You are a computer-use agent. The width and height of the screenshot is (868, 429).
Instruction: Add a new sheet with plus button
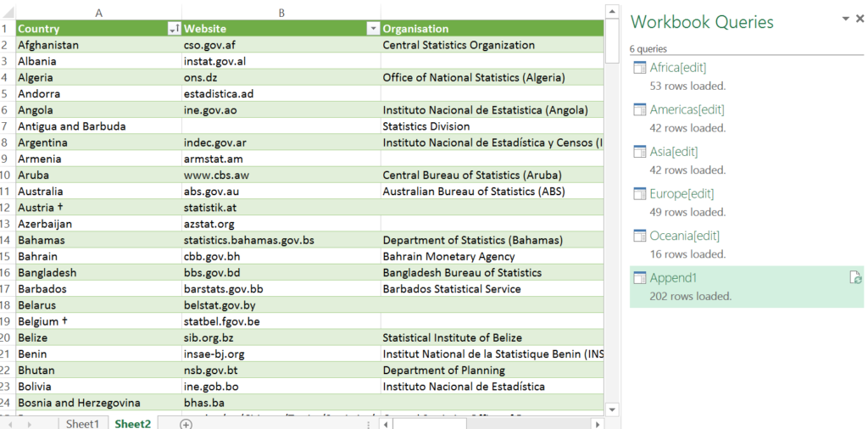pos(186,423)
